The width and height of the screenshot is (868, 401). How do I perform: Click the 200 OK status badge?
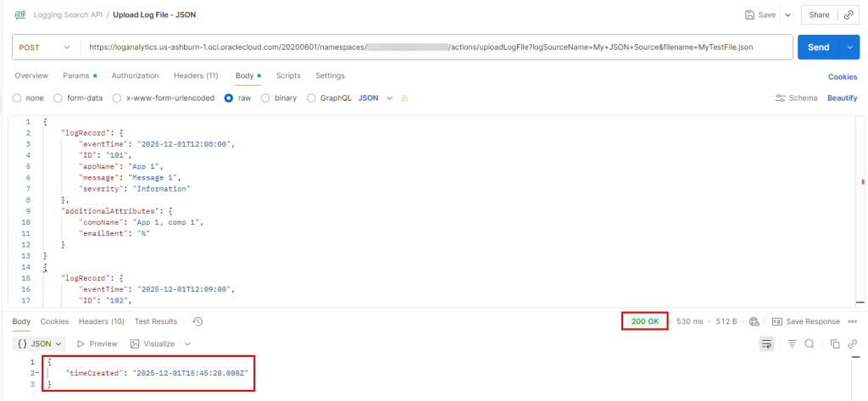(645, 321)
